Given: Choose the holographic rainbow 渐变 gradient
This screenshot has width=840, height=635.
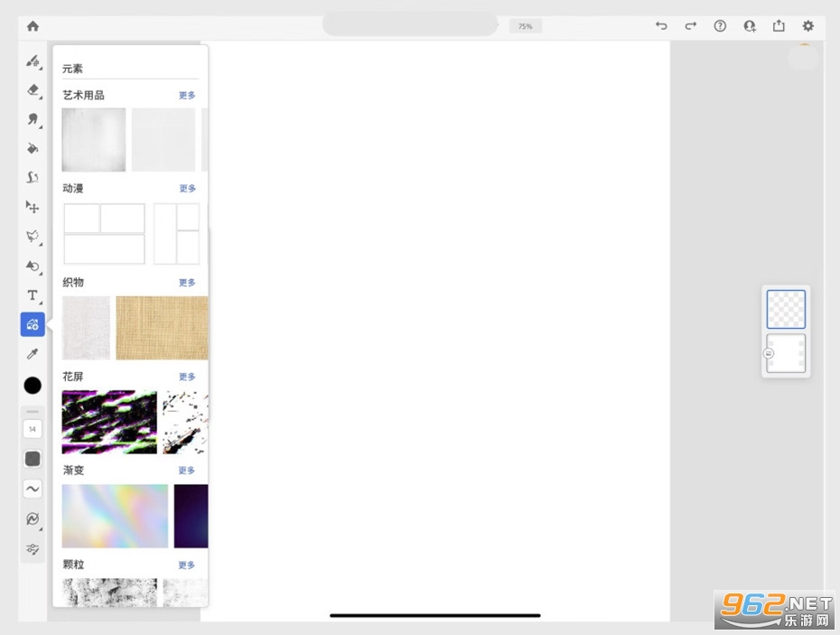Looking at the screenshot, I should coord(116,516).
